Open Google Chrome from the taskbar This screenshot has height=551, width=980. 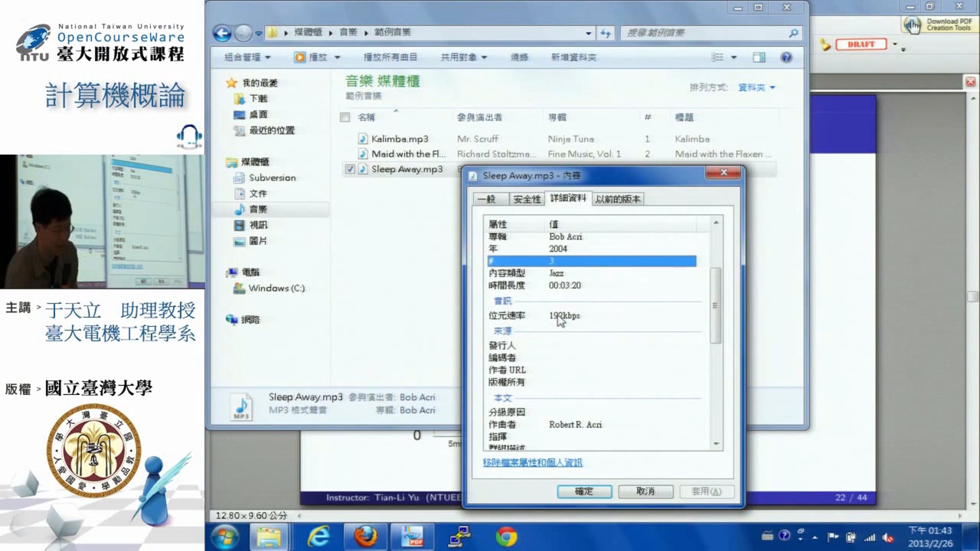506,537
